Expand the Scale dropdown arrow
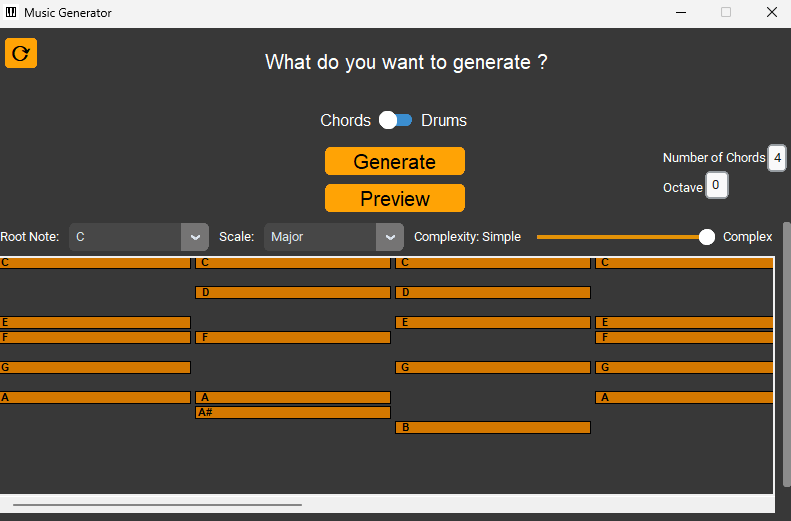 click(389, 237)
